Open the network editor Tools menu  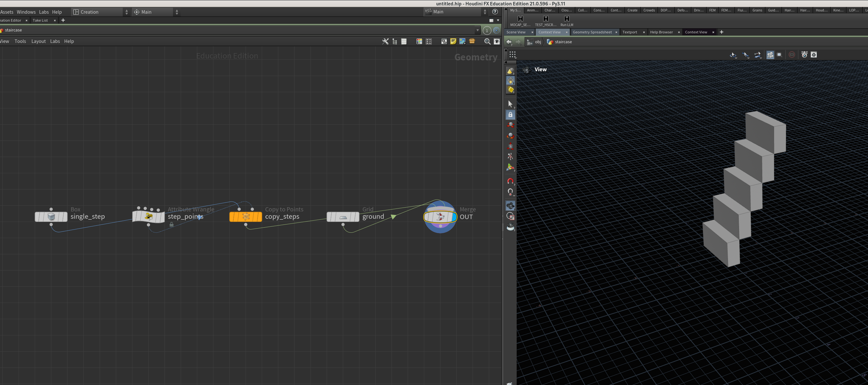click(20, 41)
